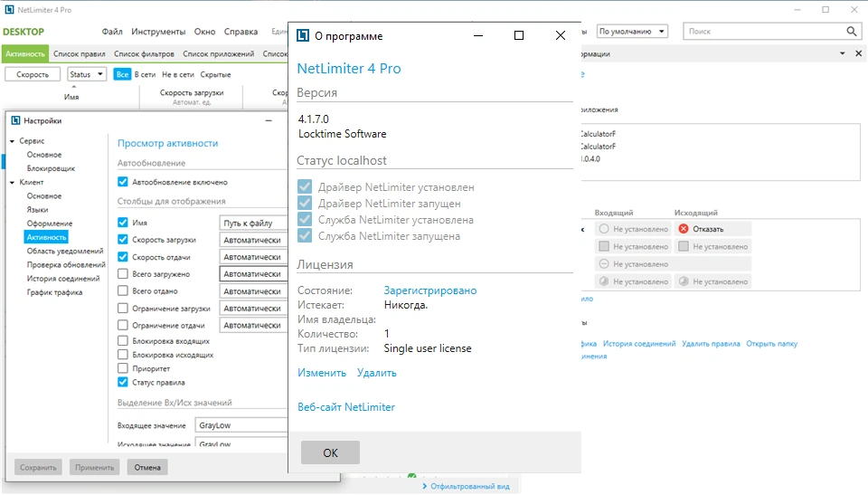Screen dimensions: 868x495
Task: Enable Блокировка исходящих checkbox
Action: 123,355
